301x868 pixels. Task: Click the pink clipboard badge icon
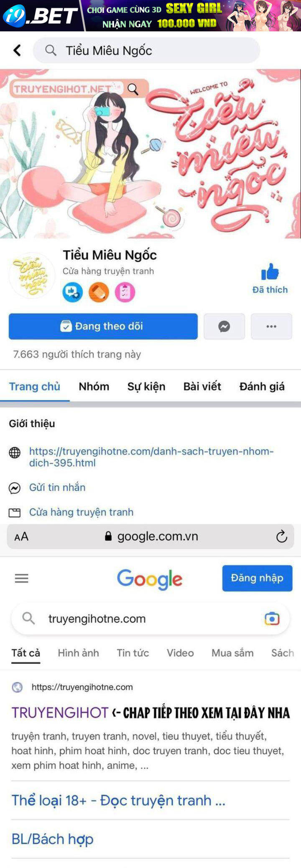pos(125,292)
